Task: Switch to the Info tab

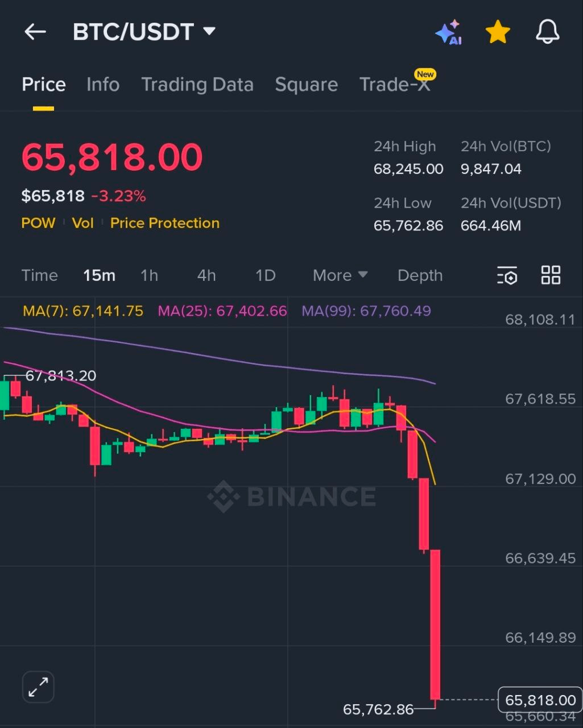Action: pos(103,85)
